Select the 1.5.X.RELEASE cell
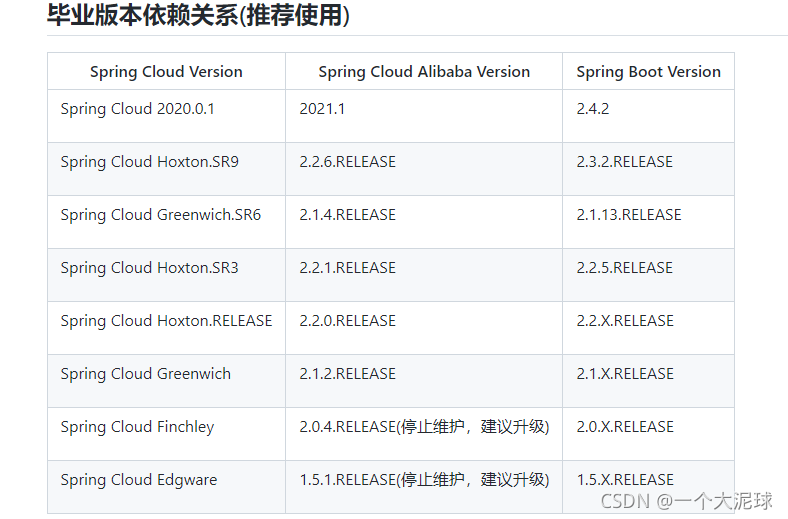Image resolution: width=788 pixels, height=519 pixels. [648, 487]
